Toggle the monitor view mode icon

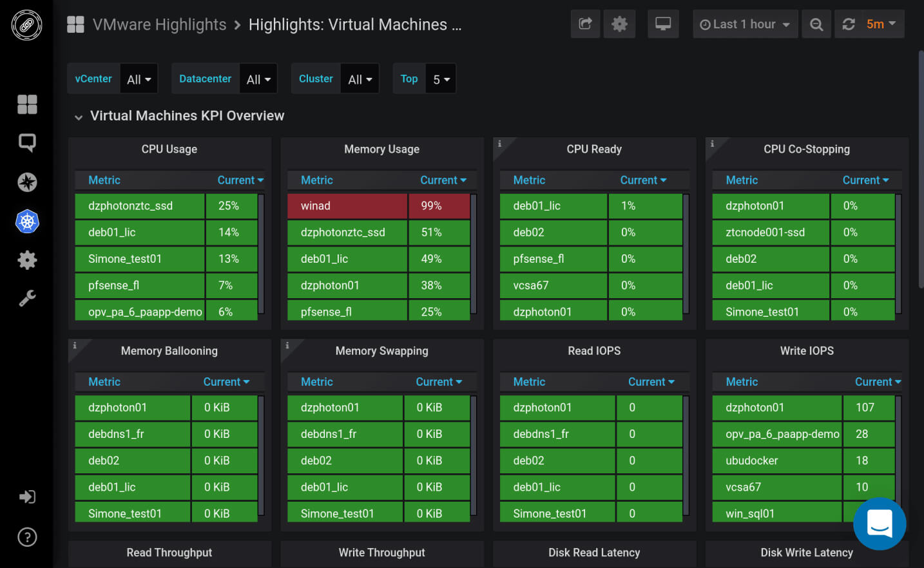point(663,24)
